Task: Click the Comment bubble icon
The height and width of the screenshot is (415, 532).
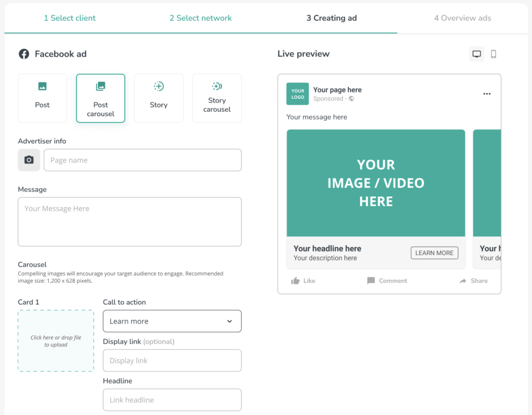Action: [x=371, y=281]
